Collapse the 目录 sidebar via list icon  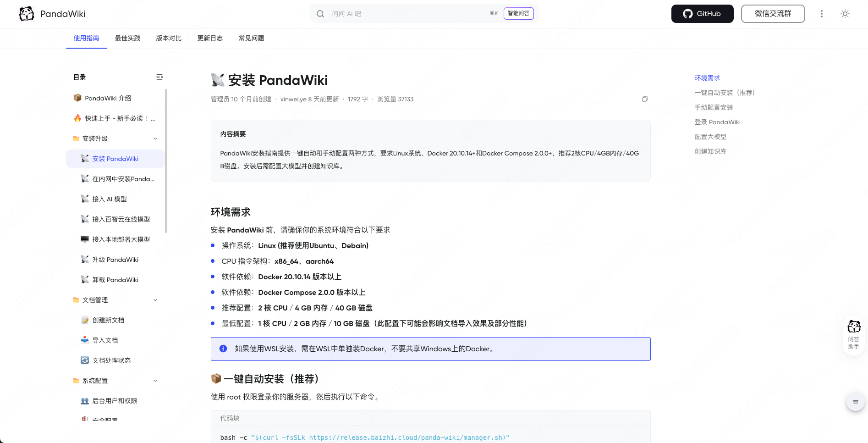coord(159,77)
